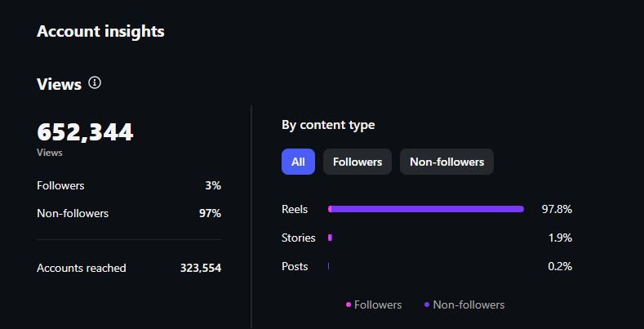Click the 652,344 views total
This screenshot has height=329, width=644.
pyautogui.click(x=85, y=132)
